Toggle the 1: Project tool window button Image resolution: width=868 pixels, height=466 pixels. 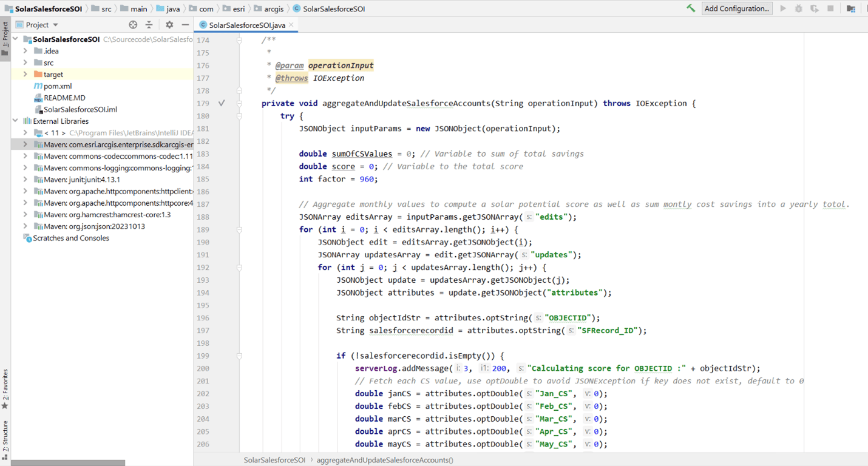(5, 38)
